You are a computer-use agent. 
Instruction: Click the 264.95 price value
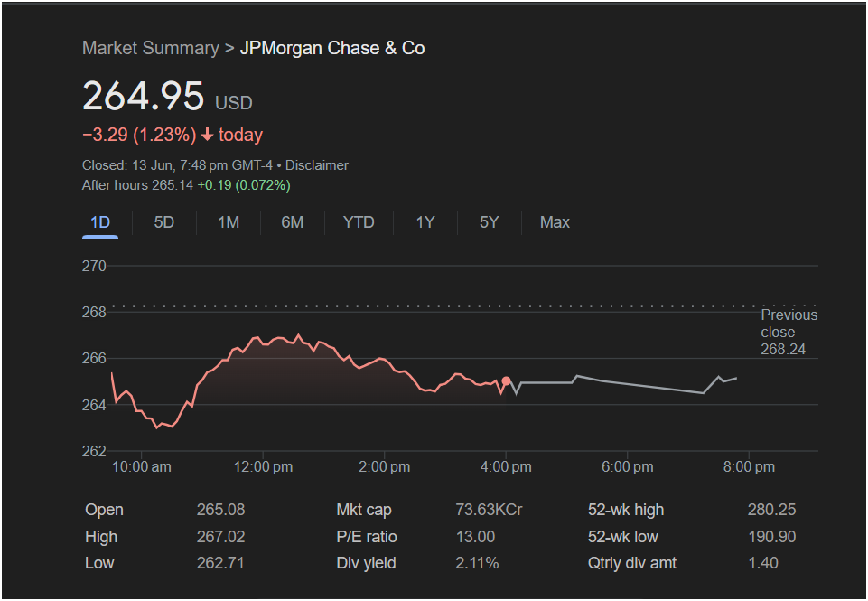(144, 96)
